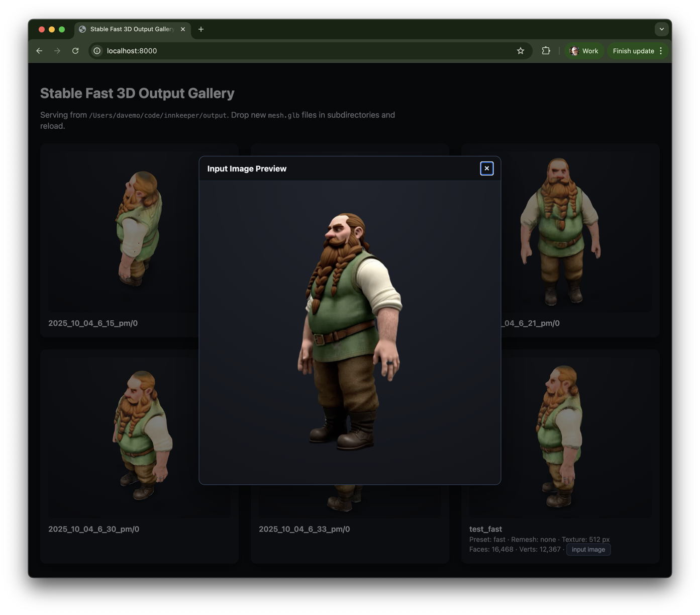Click the localhost:8000 address bar
This screenshot has height=615, width=700.
(x=302, y=51)
